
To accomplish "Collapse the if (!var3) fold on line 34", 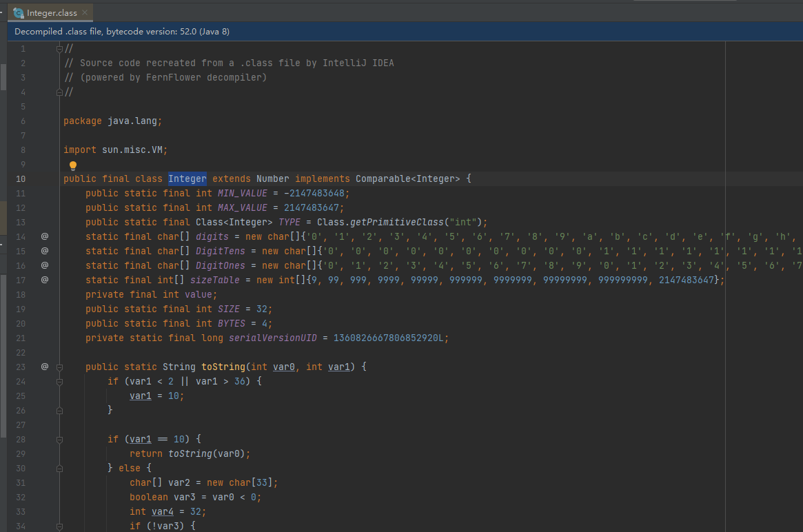I will coord(59,526).
